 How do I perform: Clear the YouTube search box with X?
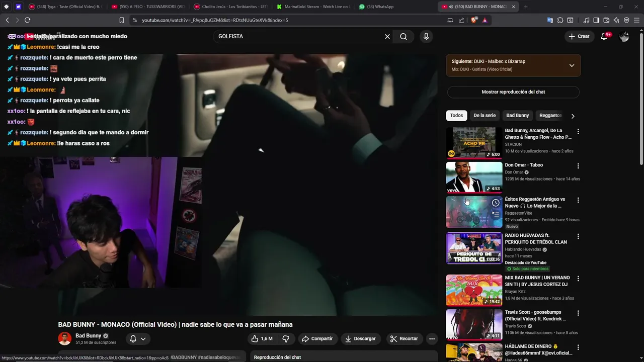[387, 37]
